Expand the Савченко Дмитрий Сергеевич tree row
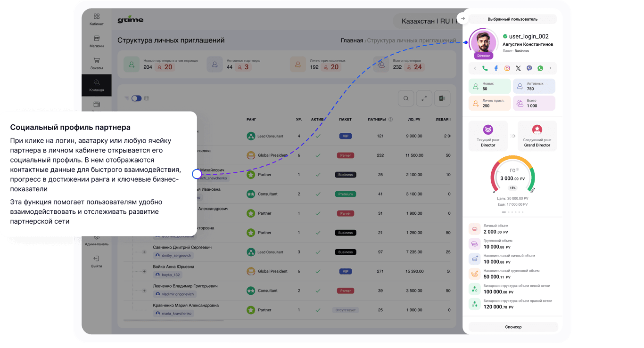This screenshot has width=644, height=348. click(x=145, y=252)
